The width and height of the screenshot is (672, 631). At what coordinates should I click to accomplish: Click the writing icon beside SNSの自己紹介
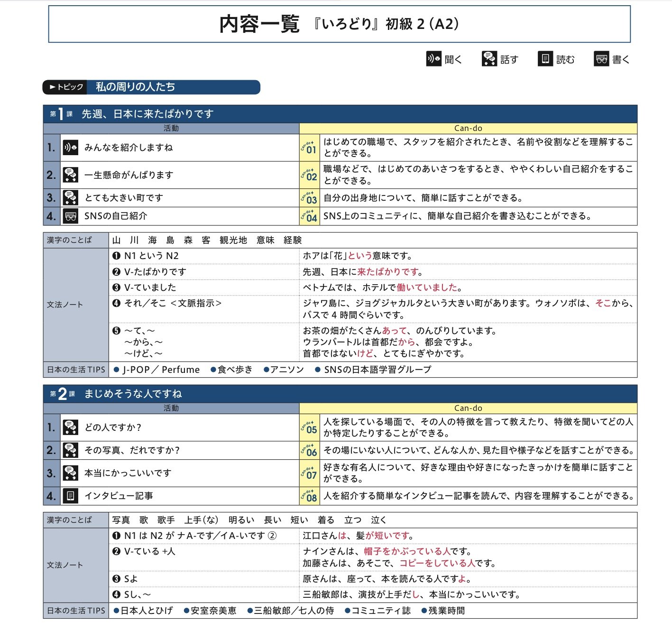[71, 216]
